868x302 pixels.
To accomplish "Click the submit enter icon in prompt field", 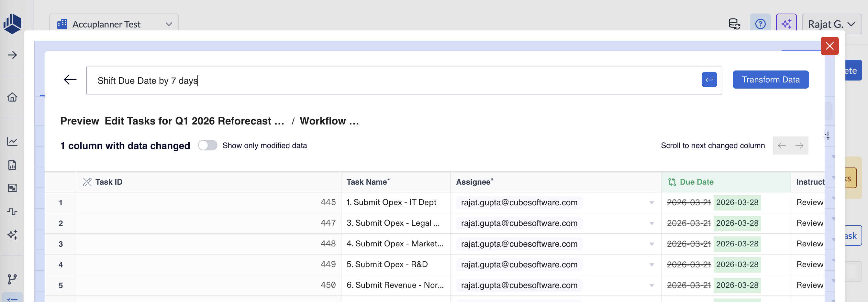I will [709, 80].
